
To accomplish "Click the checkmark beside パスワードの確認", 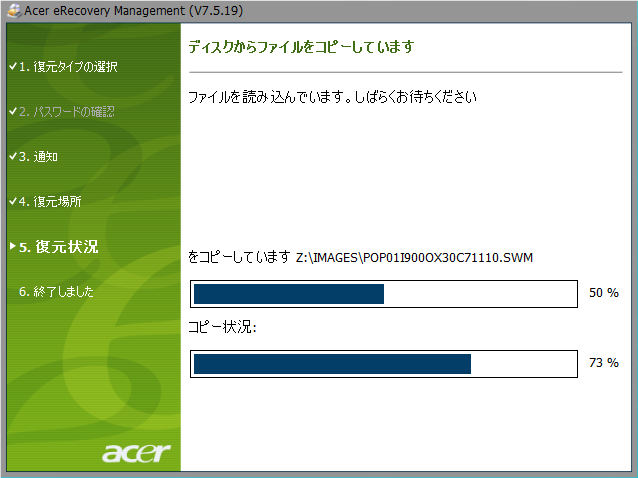I will (x=13, y=111).
